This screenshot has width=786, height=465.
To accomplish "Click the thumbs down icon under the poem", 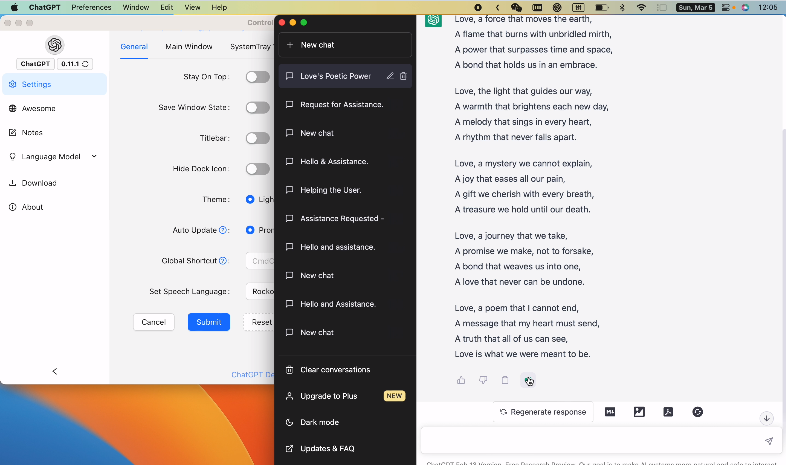I will [x=483, y=380].
